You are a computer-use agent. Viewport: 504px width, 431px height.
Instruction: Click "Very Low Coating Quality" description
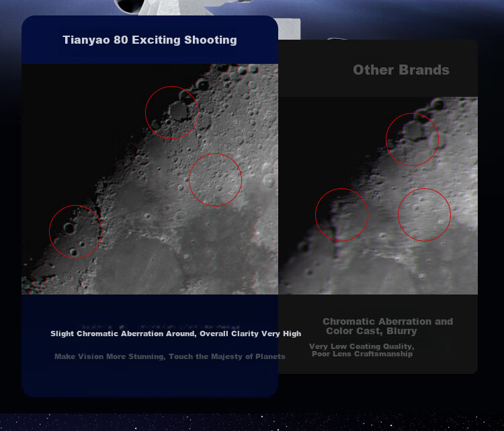coord(362,350)
